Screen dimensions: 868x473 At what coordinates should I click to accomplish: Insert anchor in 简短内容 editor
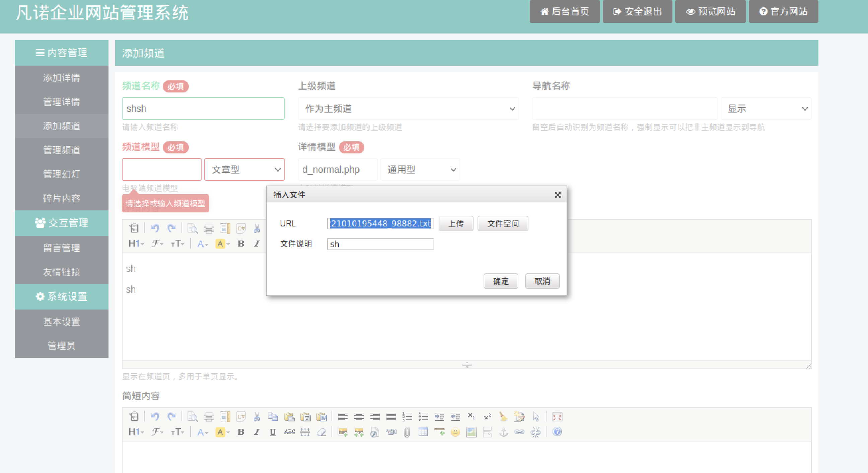[x=503, y=432]
